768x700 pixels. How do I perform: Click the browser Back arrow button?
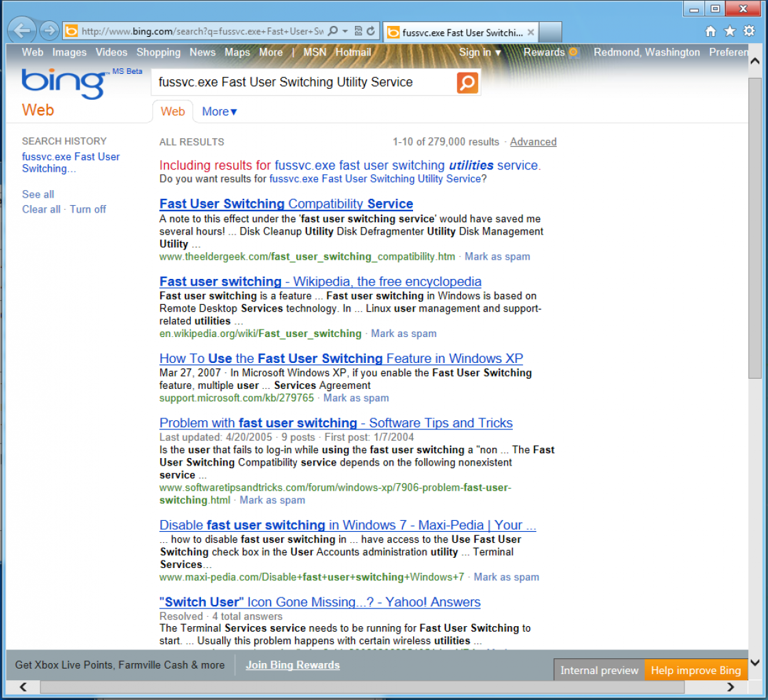22,31
